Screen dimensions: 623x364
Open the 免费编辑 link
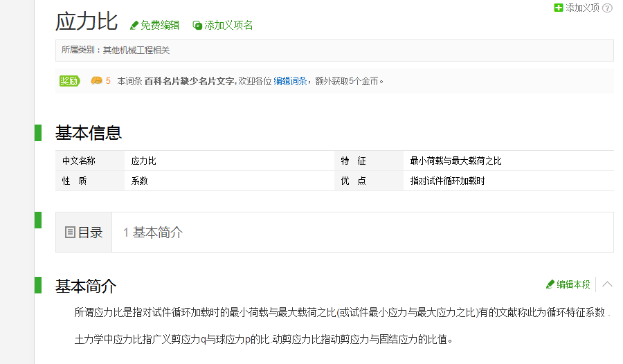(160, 26)
